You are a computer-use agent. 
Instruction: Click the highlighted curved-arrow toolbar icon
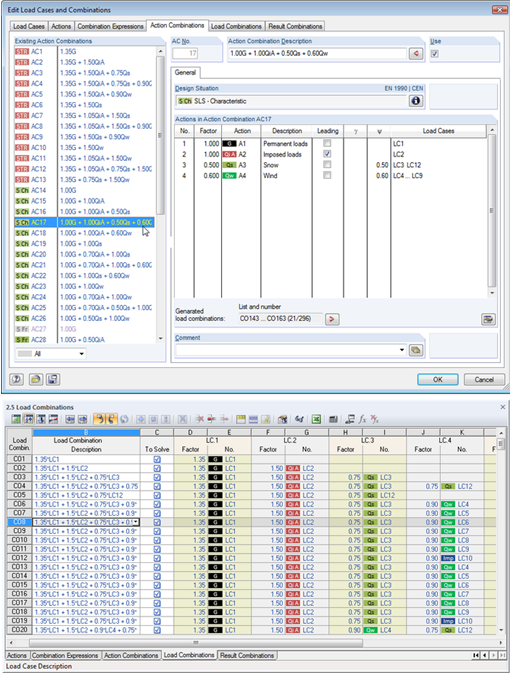point(99,419)
